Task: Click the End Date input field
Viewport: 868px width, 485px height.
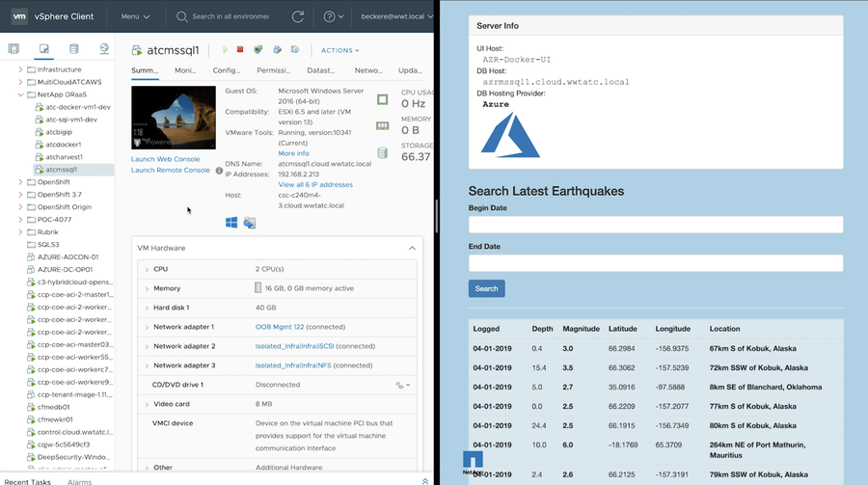Action: 656,263
